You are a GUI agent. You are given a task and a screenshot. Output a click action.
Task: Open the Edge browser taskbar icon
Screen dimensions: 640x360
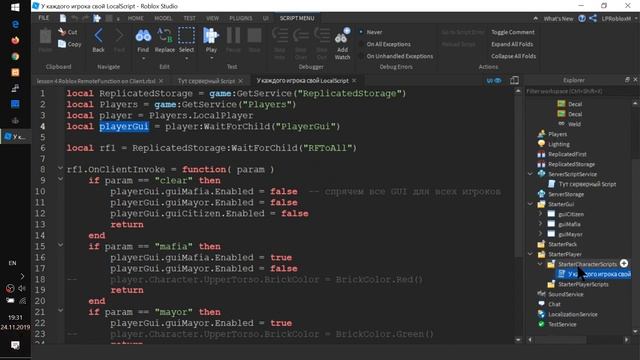coord(15,24)
